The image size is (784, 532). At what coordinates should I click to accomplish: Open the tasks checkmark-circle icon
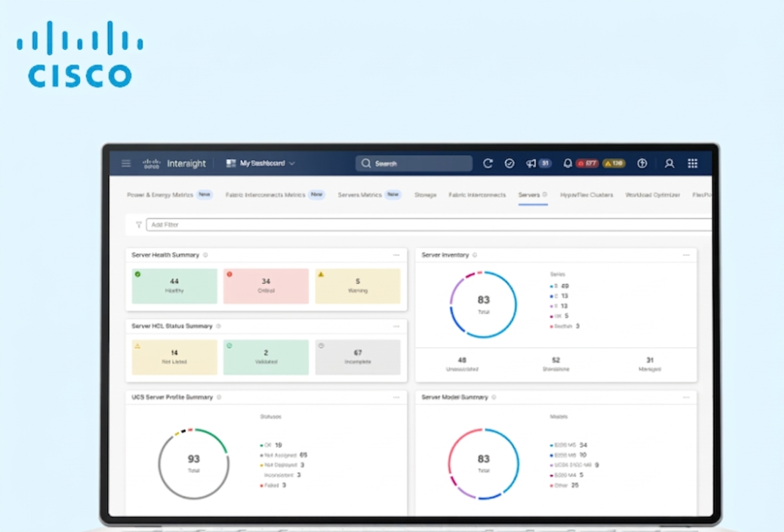coord(509,164)
